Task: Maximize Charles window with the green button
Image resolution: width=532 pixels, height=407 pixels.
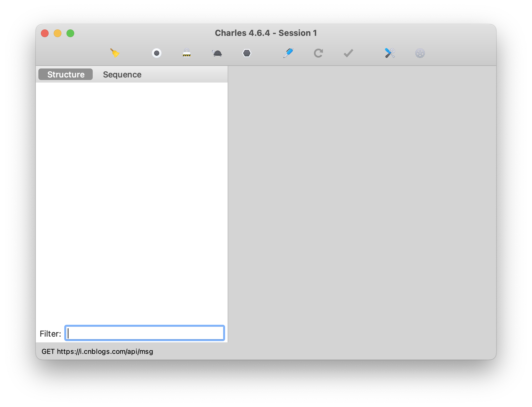Action: (70, 33)
